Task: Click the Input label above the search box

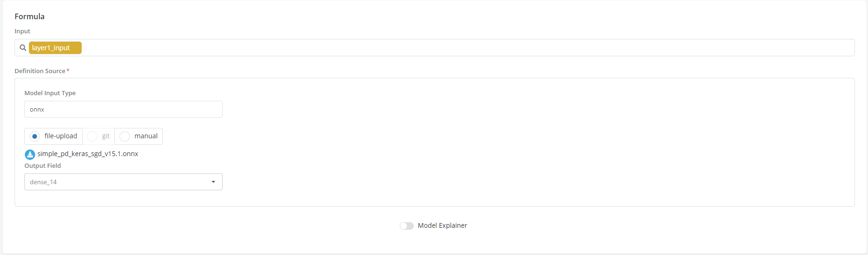Action: point(22,31)
